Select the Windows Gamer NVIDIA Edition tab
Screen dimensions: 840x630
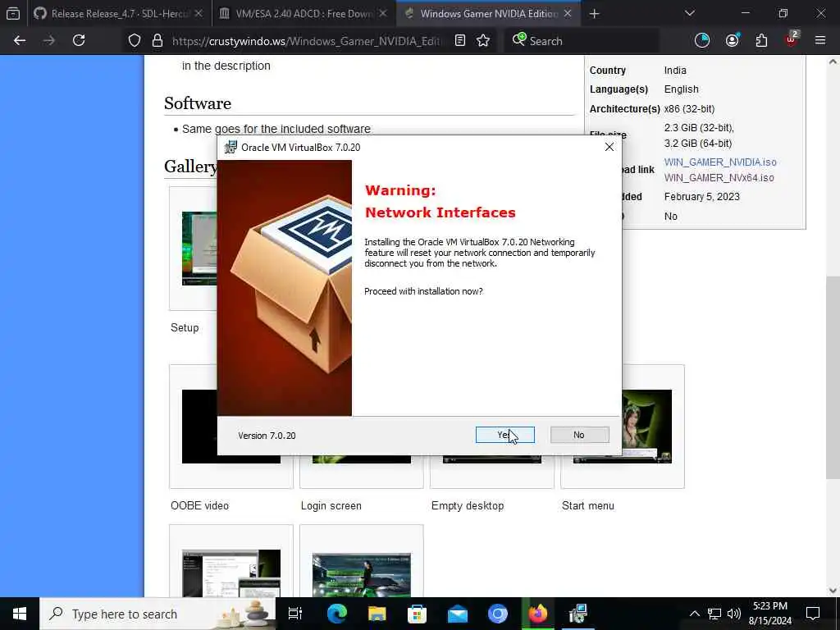489,13
